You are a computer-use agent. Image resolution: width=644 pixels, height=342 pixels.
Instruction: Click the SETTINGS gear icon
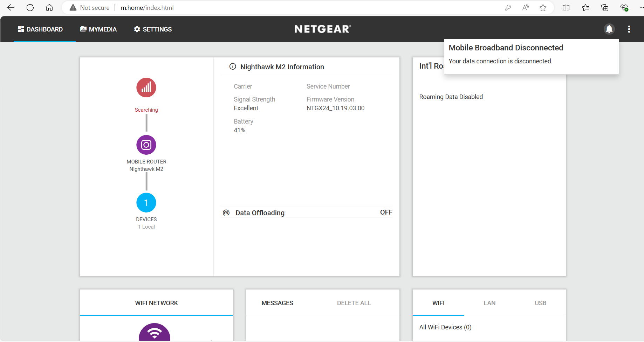pos(137,29)
